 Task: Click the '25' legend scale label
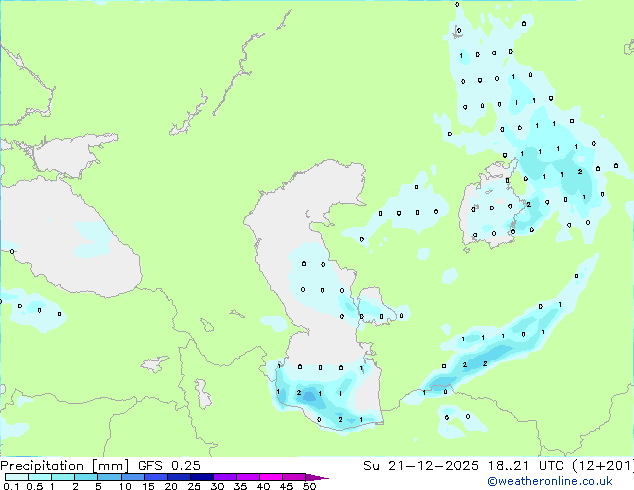[x=194, y=486]
